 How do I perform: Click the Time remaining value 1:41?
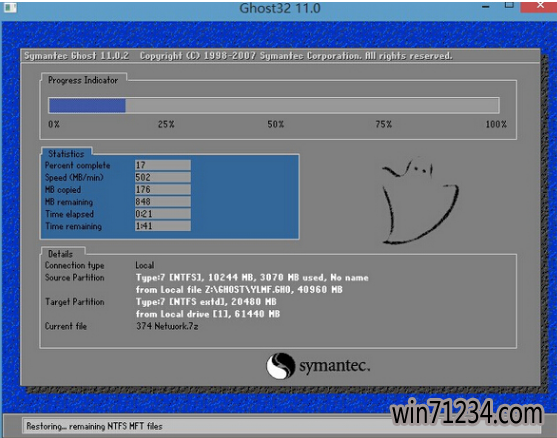point(163,226)
